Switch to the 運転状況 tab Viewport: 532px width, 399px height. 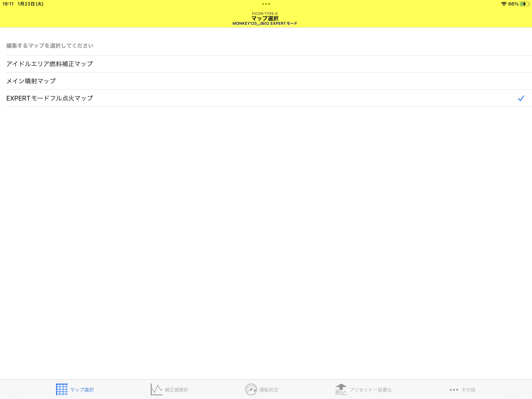pyautogui.click(x=269, y=390)
